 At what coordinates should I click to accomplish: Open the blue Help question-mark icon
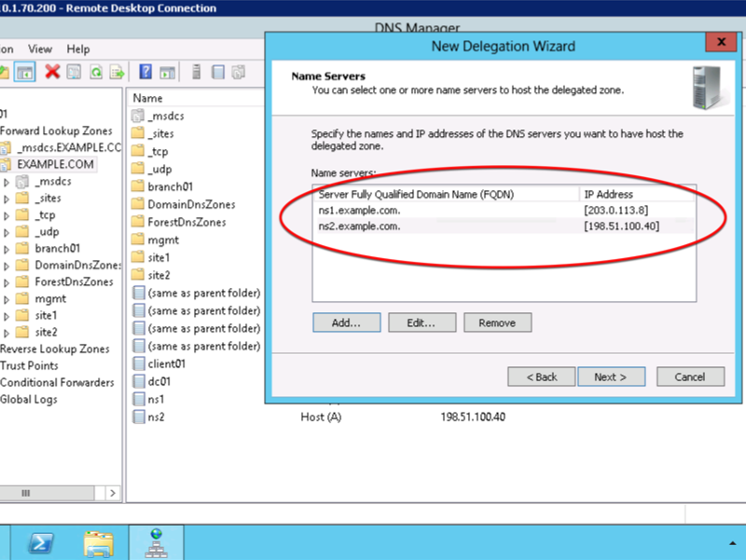tap(145, 72)
